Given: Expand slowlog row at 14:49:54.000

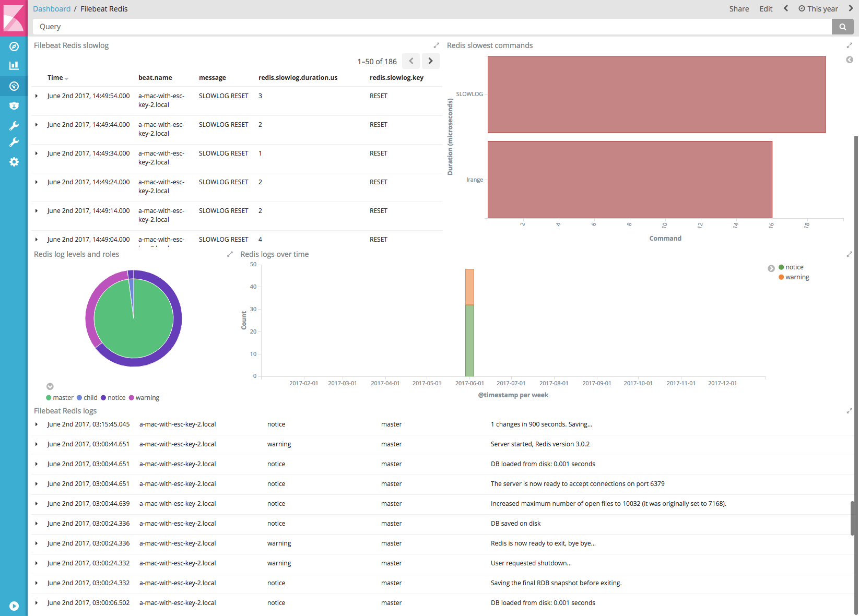Looking at the screenshot, I should point(37,96).
